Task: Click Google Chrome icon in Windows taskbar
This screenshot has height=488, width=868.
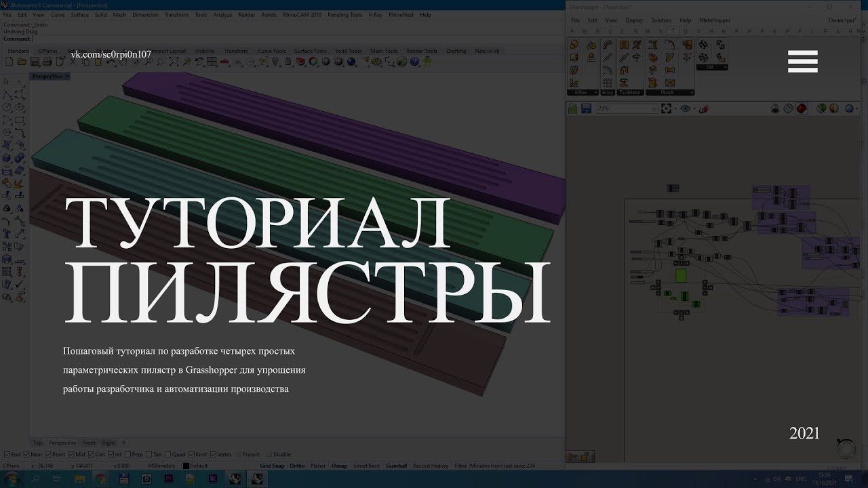Action: [x=101, y=479]
